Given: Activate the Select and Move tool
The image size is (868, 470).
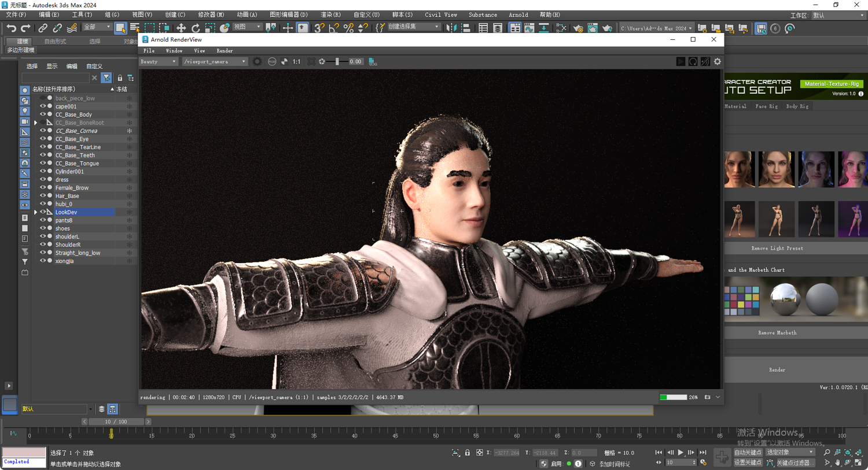Looking at the screenshot, I should click(x=181, y=28).
